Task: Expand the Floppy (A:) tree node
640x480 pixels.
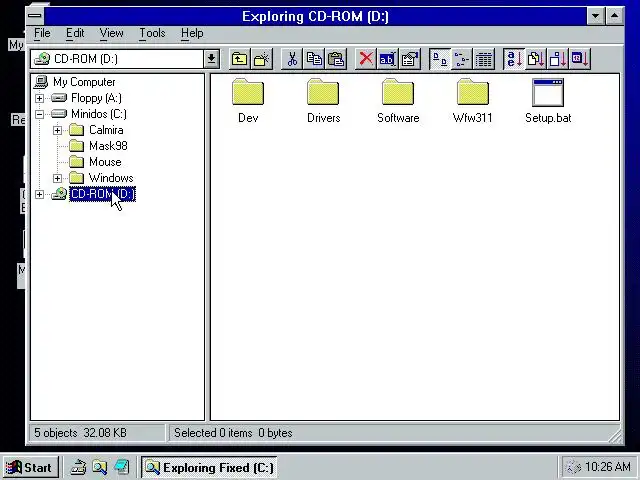Action: click(39, 98)
